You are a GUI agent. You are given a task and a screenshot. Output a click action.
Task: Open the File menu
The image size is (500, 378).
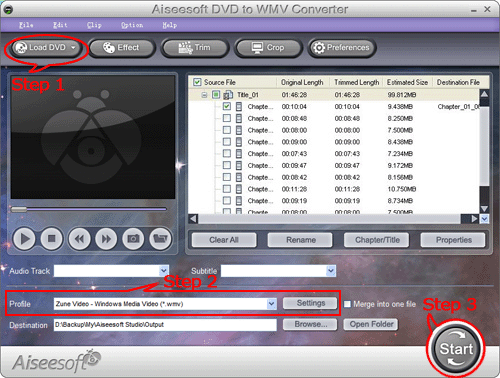coord(26,25)
